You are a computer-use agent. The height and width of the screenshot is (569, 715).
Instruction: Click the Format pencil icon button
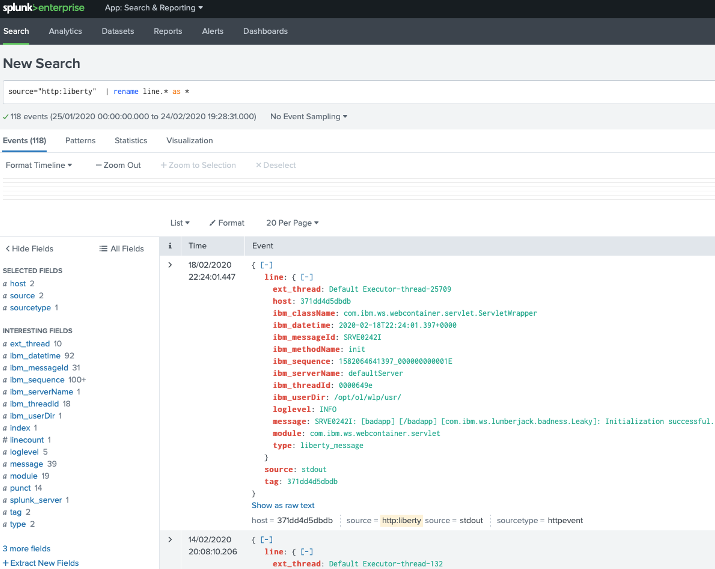226,223
